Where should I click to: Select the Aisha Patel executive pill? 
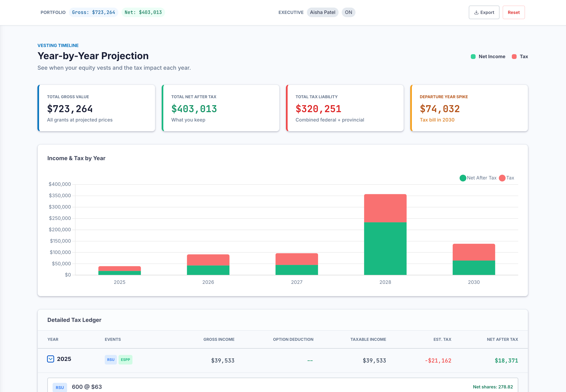tap(322, 12)
